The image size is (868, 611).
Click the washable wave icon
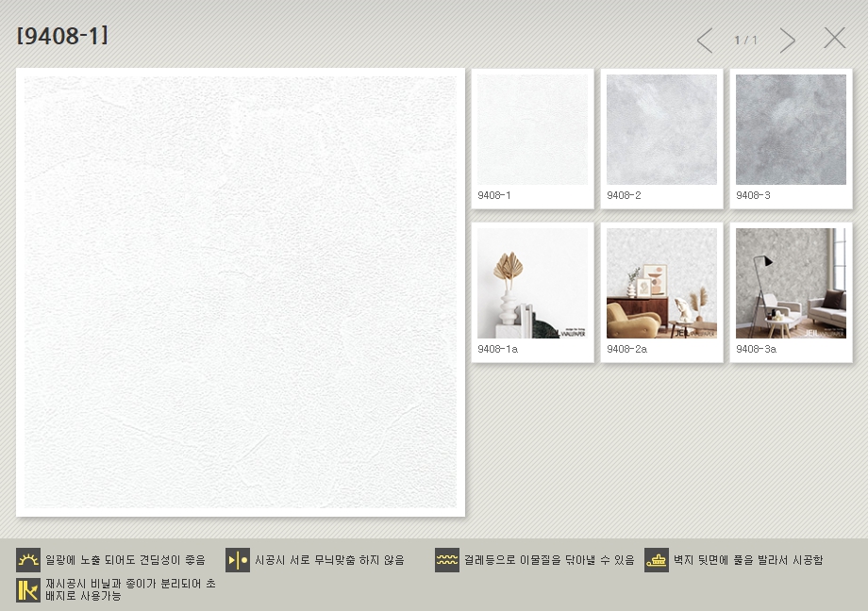447,560
